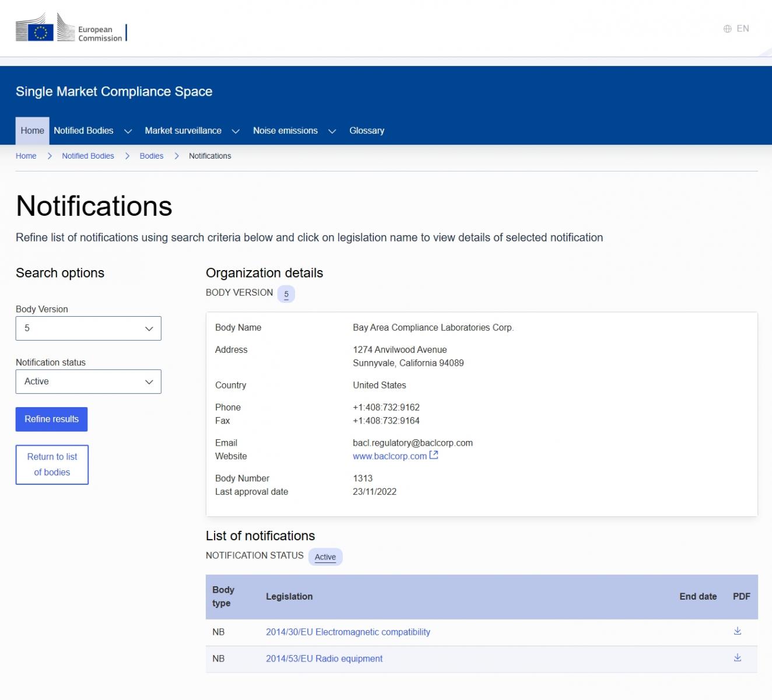Click the Refine results button
This screenshot has height=700, width=772.
51,419
